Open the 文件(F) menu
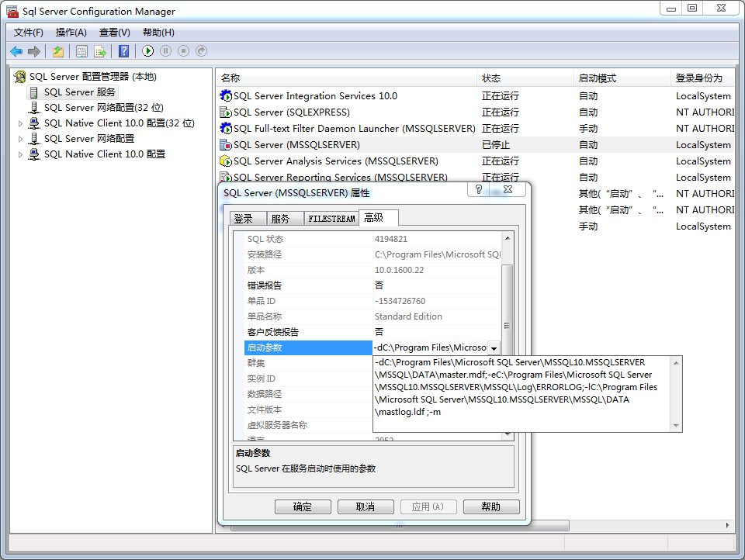 click(29, 33)
